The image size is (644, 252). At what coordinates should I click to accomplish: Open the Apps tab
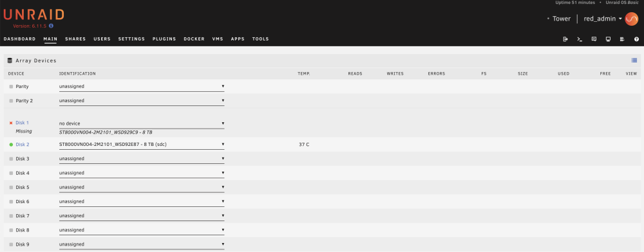pyautogui.click(x=238, y=39)
